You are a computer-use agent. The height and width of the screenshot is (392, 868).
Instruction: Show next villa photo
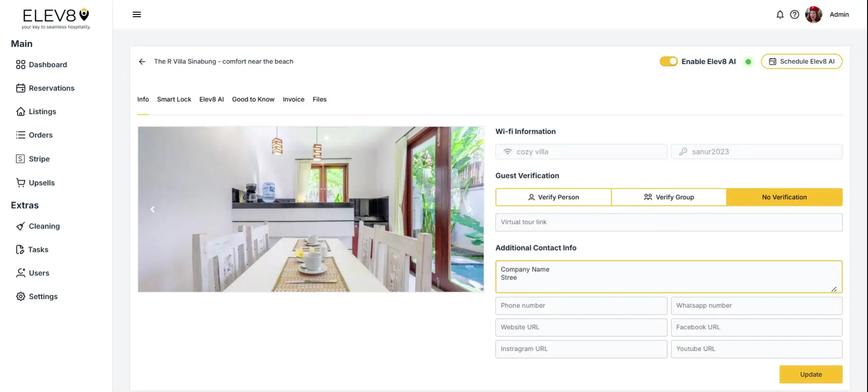coord(470,209)
